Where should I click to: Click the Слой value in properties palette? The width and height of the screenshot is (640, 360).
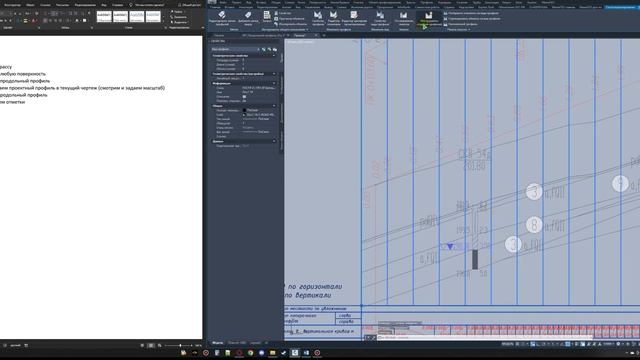coord(259,115)
